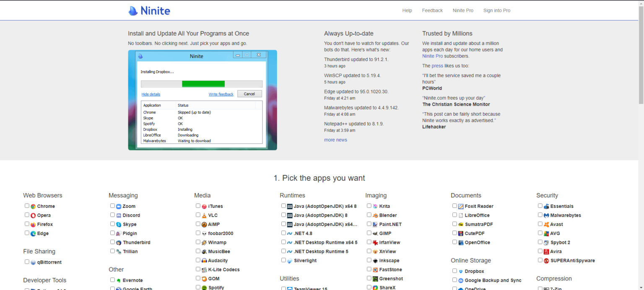Follow the press link
The width and height of the screenshot is (644, 290).
click(x=437, y=66)
